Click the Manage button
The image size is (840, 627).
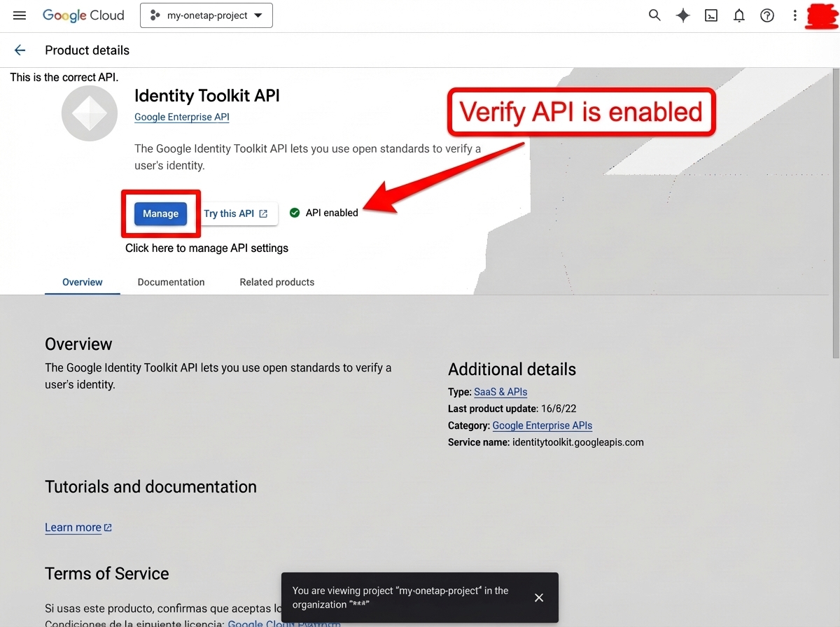pos(160,213)
